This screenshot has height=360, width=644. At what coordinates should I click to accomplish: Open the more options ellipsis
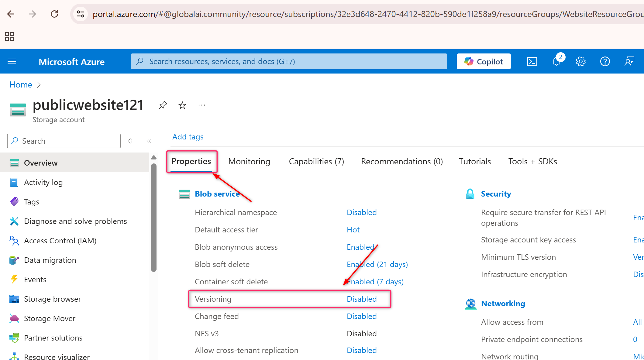pyautogui.click(x=202, y=105)
